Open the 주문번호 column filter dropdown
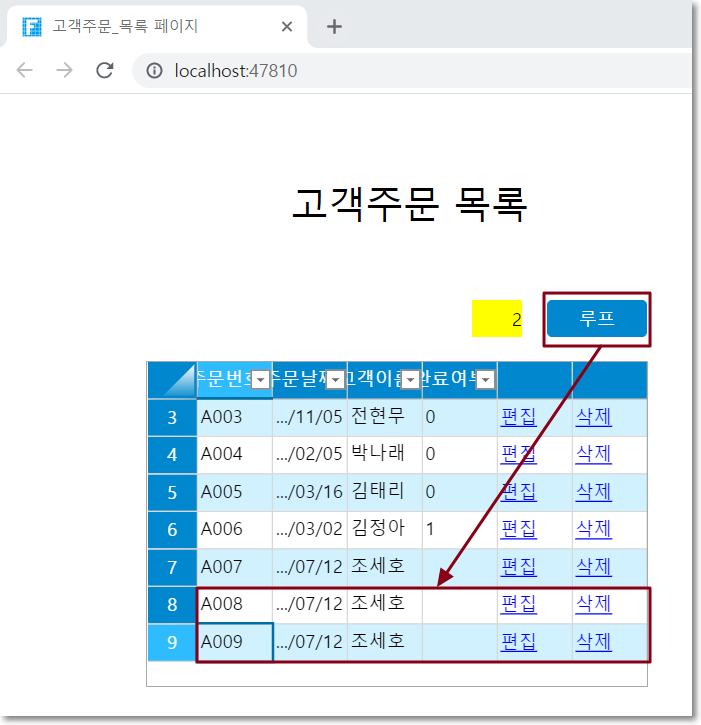The width and height of the screenshot is (701, 725). (260, 379)
